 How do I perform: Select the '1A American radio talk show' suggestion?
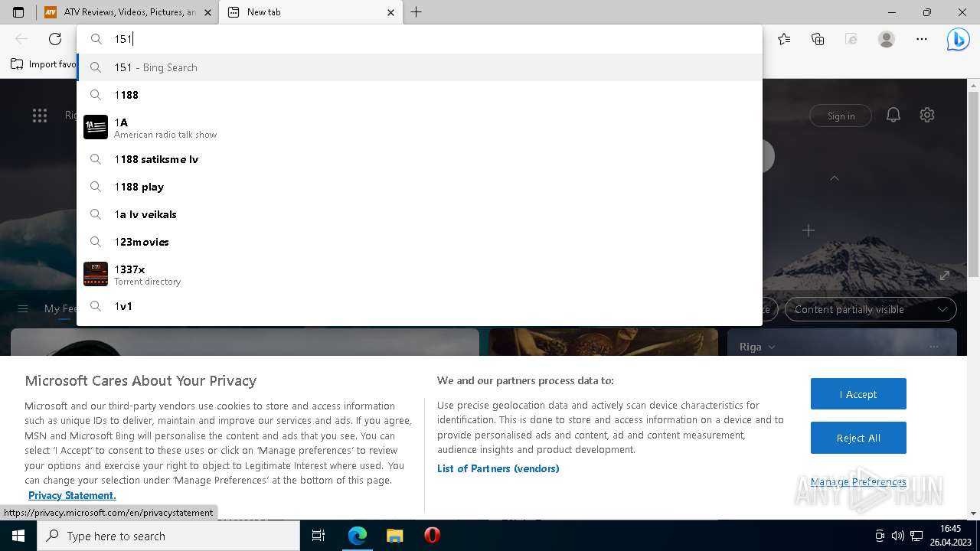[420, 127]
